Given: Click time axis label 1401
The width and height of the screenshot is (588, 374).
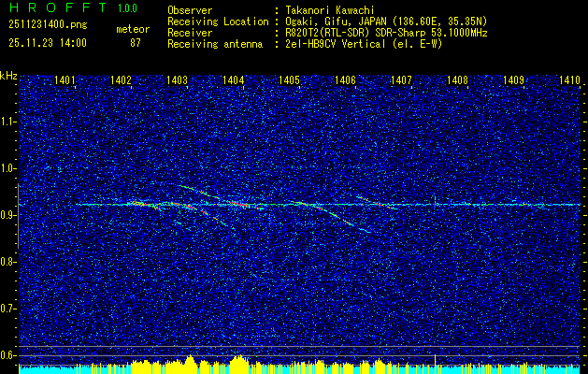Looking at the screenshot, I should tap(65, 79).
